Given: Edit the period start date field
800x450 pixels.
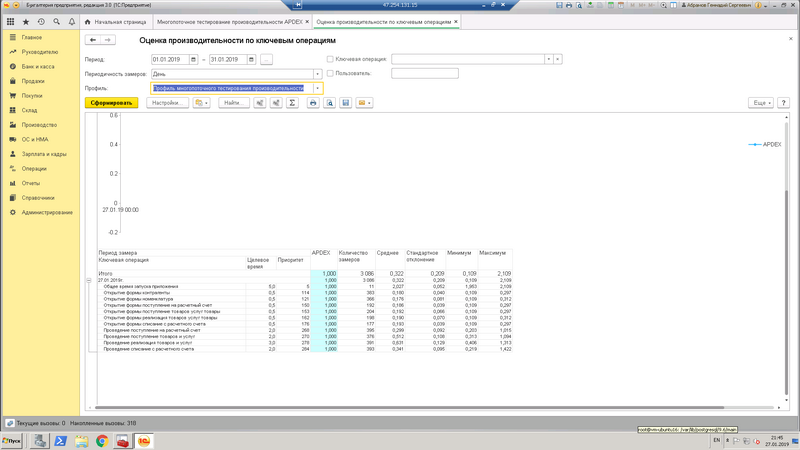Looking at the screenshot, I should [170, 59].
